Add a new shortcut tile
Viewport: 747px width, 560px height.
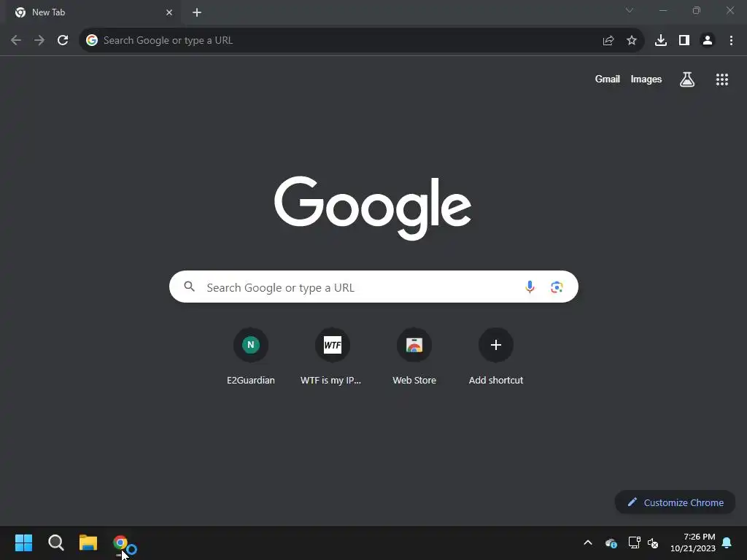[x=496, y=356]
